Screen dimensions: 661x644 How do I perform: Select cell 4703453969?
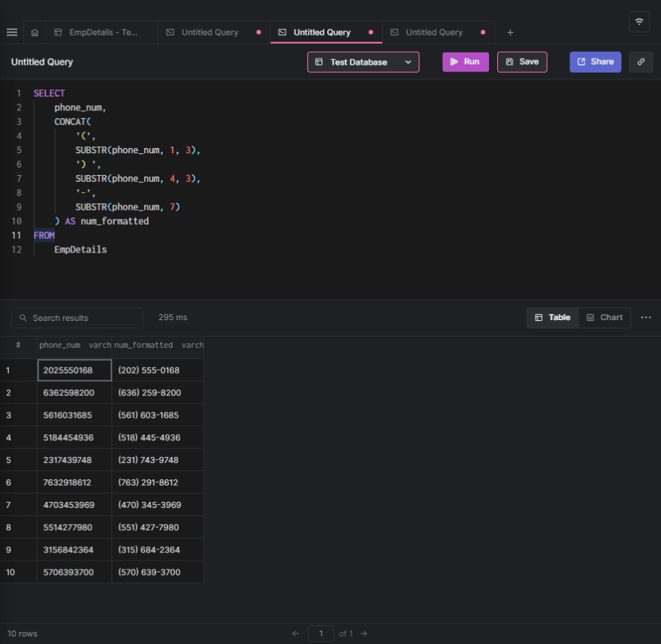(74, 505)
